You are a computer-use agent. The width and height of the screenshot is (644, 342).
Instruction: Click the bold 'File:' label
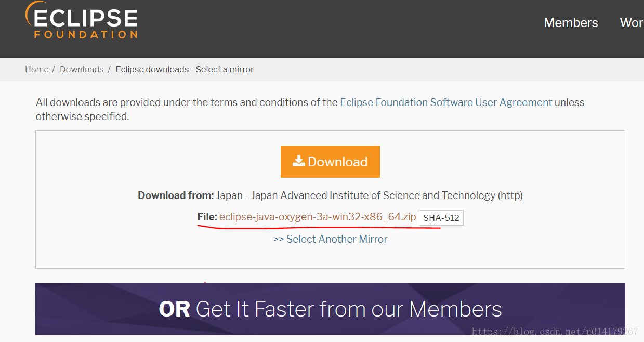coord(207,217)
